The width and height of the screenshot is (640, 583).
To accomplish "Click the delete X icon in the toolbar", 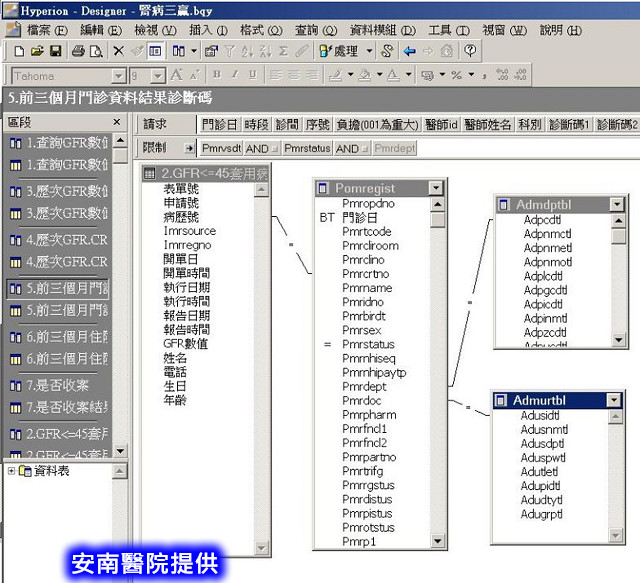I will [x=118, y=51].
